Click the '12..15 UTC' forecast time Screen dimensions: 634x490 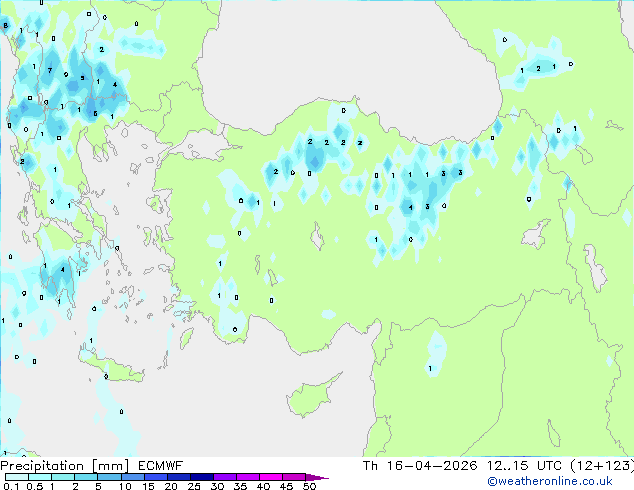pyautogui.click(x=524, y=466)
